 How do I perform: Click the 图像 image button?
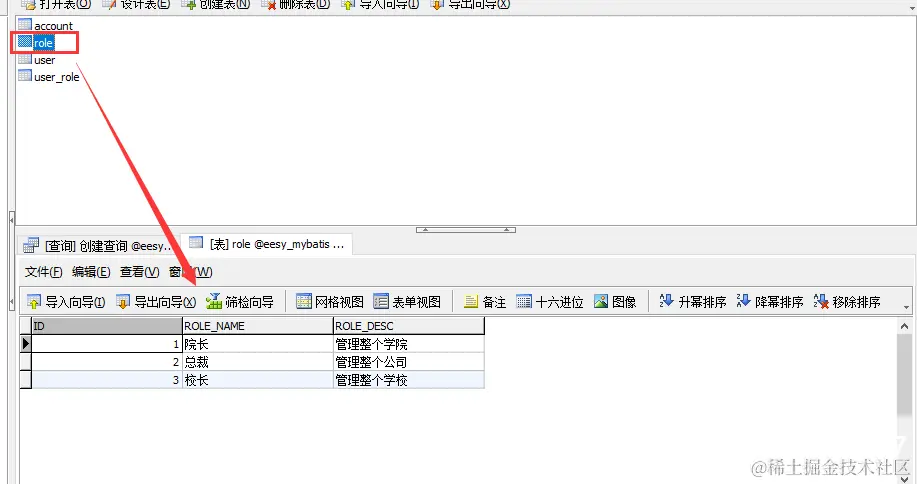(x=615, y=302)
